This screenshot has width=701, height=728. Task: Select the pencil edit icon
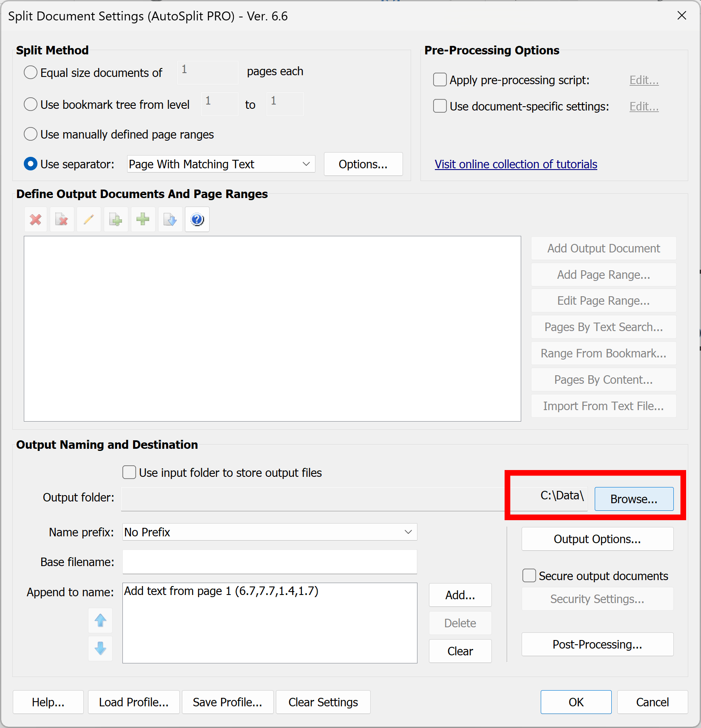[x=89, y=219]
